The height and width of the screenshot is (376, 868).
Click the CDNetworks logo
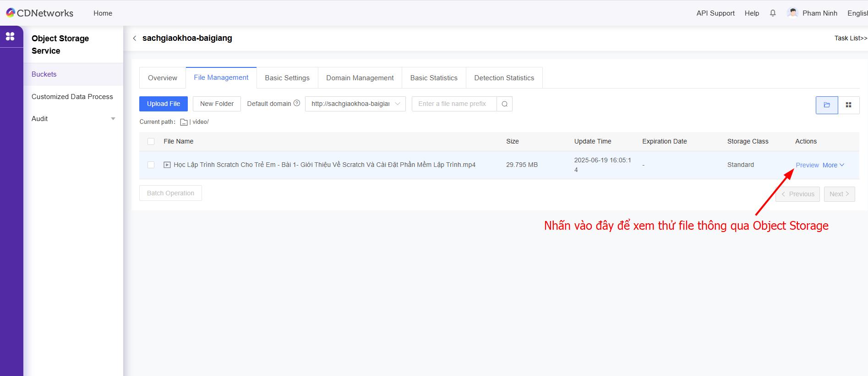(39, 13)
